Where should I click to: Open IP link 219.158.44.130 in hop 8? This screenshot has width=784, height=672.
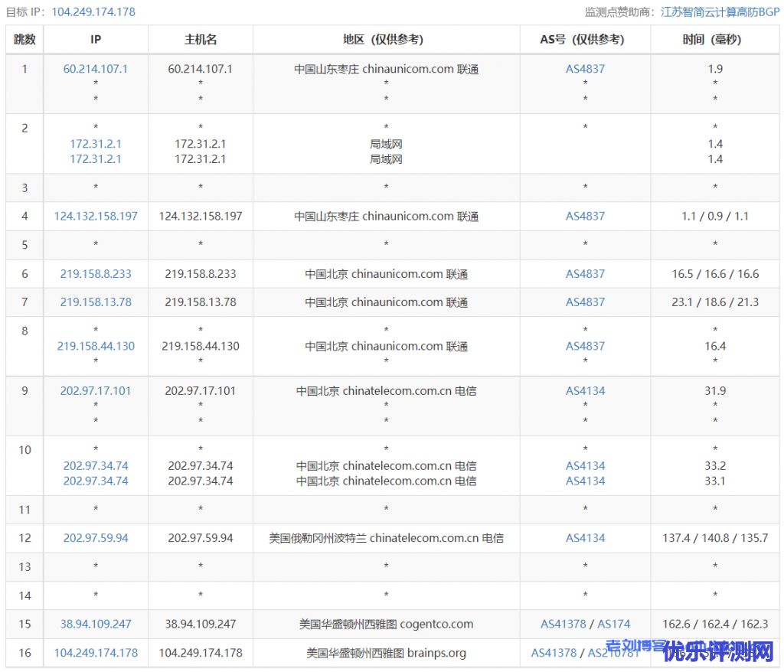pyautogui.click(x=96, y=346)
